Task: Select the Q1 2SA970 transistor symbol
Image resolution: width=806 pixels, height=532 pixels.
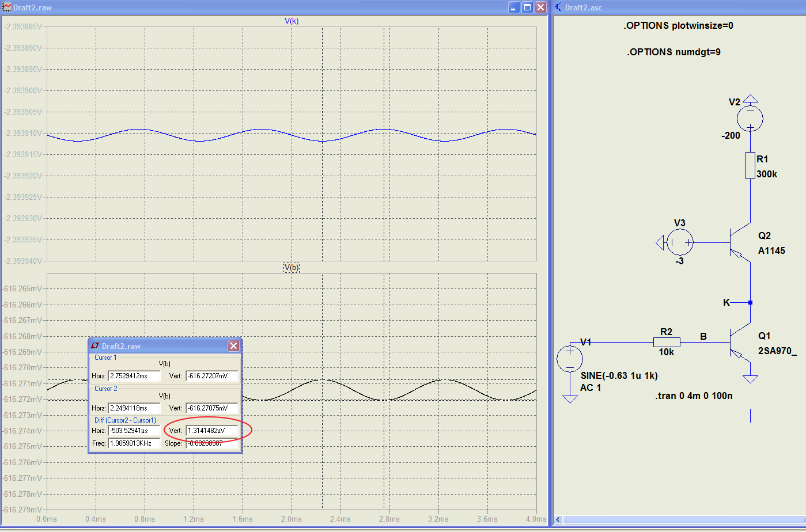Action: pyautogui.click(x=739, y=344)
